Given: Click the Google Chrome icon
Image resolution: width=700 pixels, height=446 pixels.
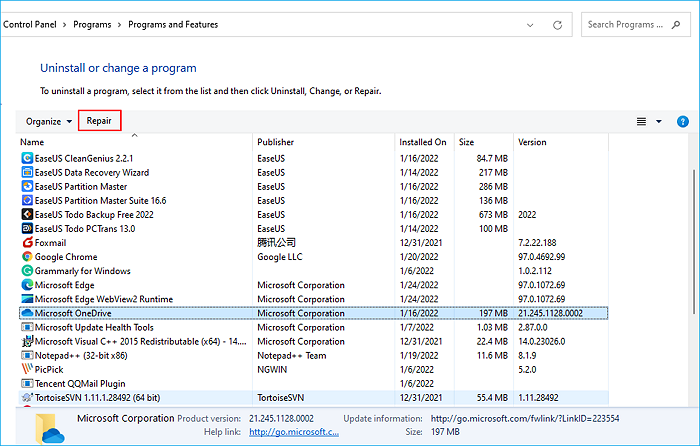Looking at the screenshot, I should tap(27, 257).
